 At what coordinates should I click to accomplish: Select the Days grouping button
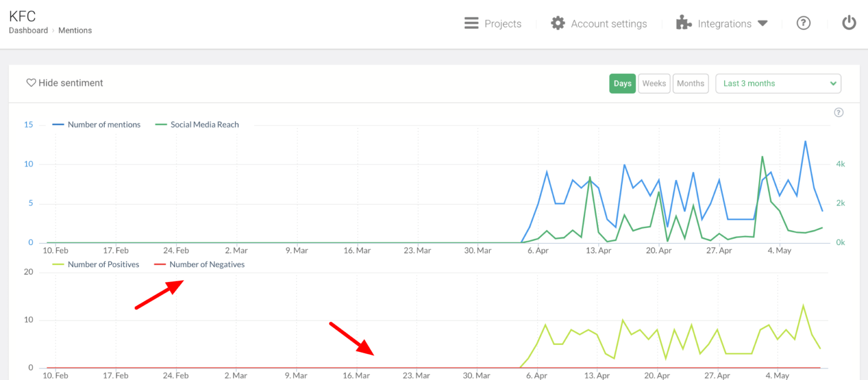coord(622,83)
